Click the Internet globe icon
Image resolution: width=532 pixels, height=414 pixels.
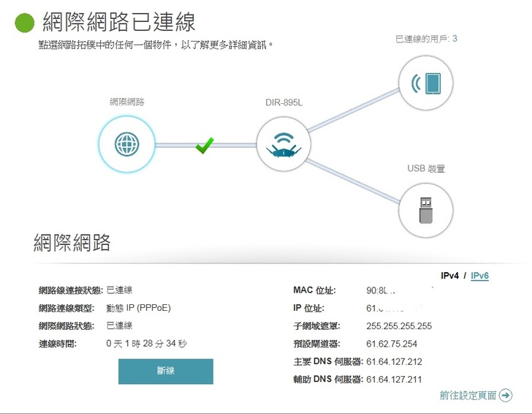pos(126,145)
